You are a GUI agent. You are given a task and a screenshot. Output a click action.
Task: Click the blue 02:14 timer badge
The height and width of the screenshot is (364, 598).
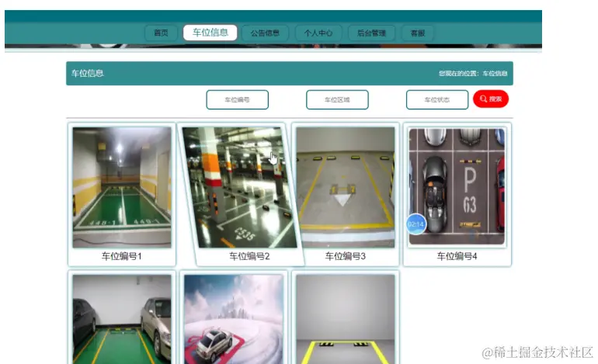click(416, 224)
